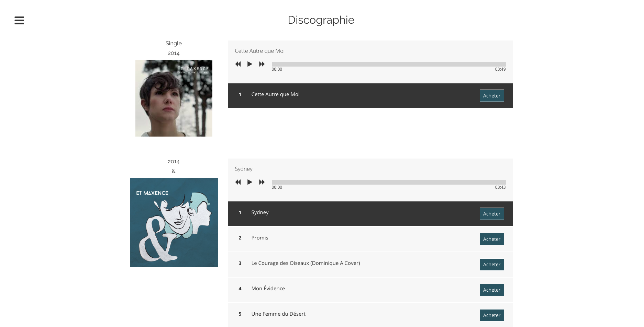The width and height of the screenshot is (644, 327).
Task: Seek within the Cette Autre que Moi progress bar
Action: point(388,64)
